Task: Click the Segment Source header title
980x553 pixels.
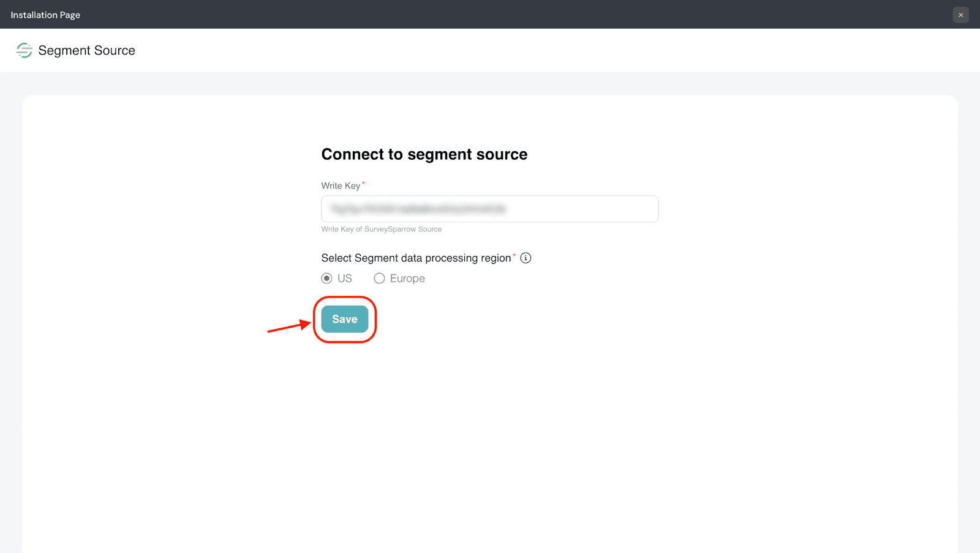Action: click(x=86, y=50)
